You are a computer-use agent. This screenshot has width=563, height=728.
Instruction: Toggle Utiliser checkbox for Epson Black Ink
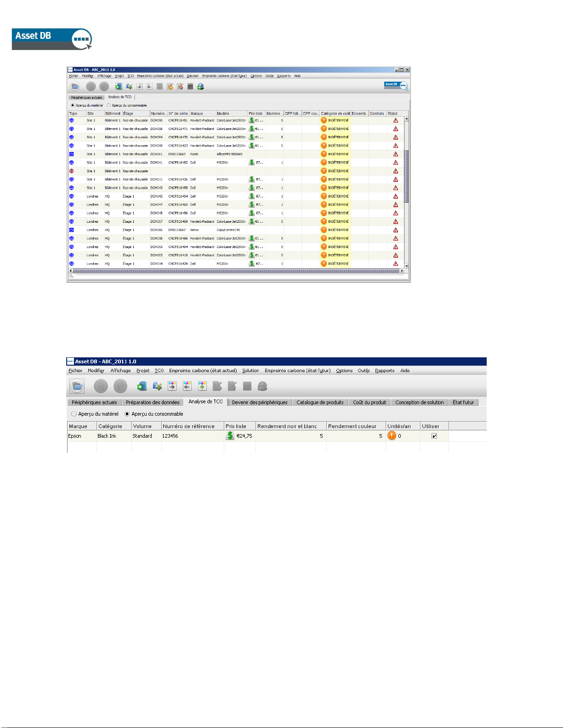click(434, 436)
